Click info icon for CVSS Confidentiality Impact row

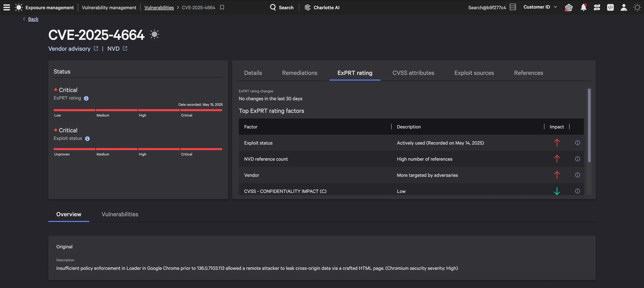(x=577, y=191)
